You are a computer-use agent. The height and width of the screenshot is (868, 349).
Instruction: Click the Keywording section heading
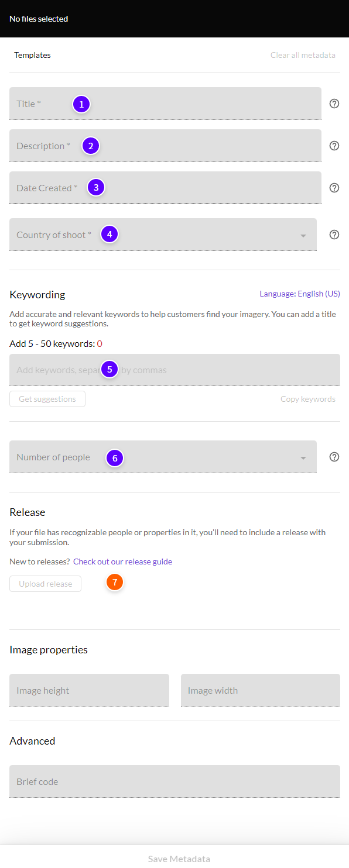37,294
